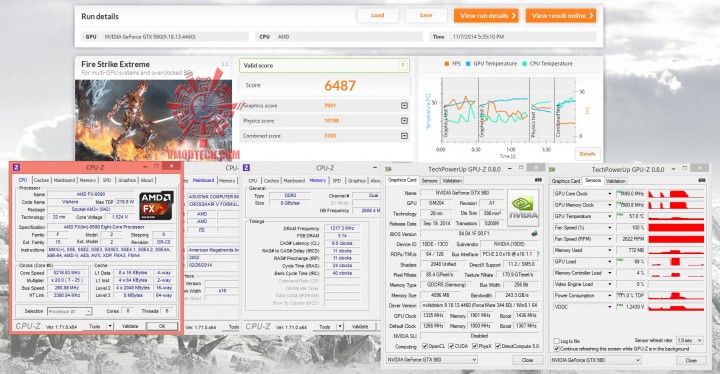Click the Load button in Run details
The width and height of the screenshot is (720, 374).
click(x=377, y=15)
